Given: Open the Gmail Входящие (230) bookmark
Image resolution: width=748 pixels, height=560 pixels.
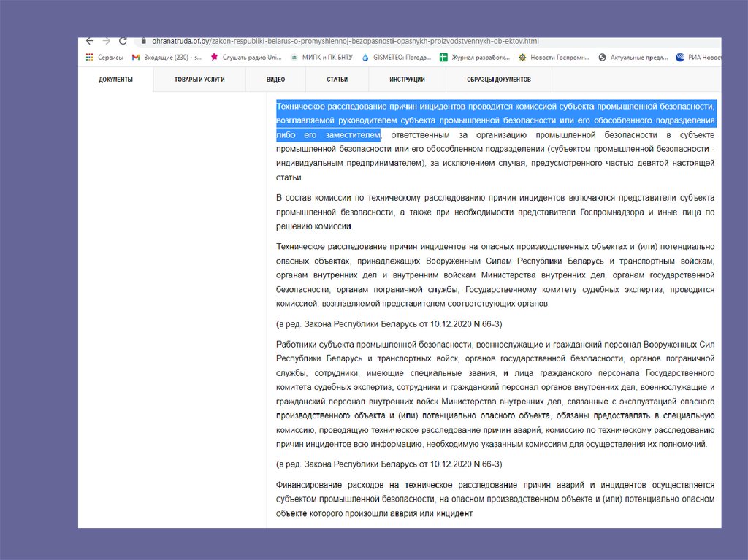Looking at the screenshot, I should (x=167, y=57).
